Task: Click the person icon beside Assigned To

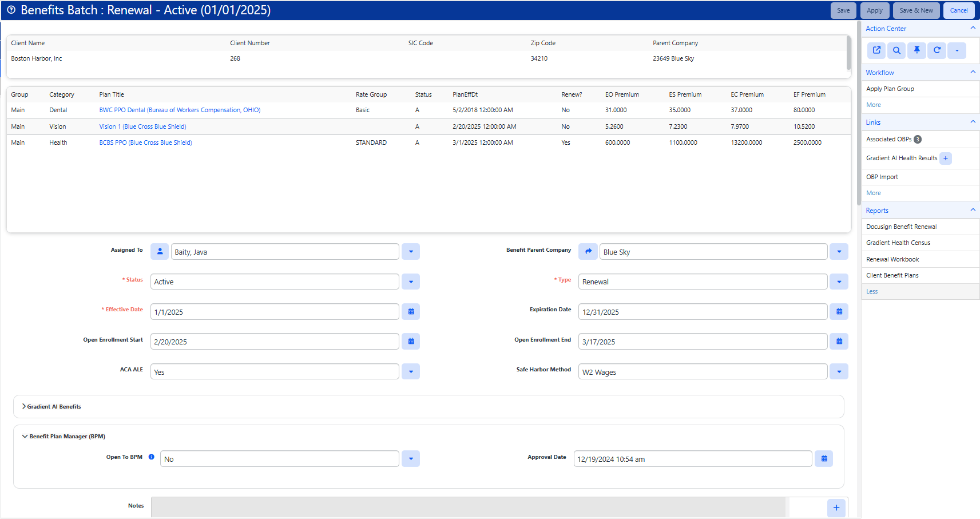Action: click(160, 251)
